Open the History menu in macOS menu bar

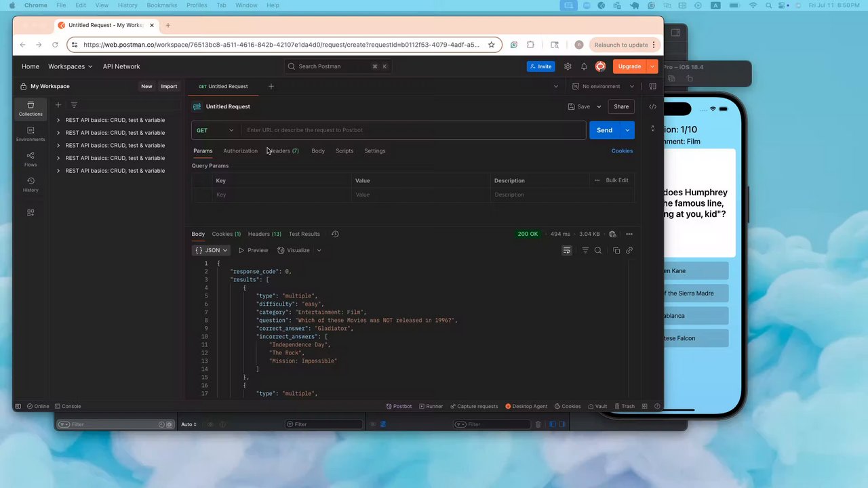click(x=127, y=5)
